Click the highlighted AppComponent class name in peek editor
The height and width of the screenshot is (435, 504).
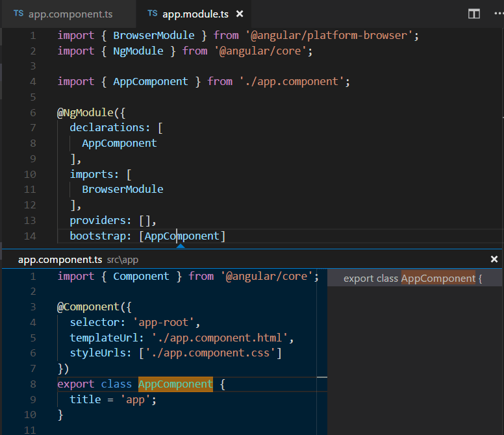175,384
